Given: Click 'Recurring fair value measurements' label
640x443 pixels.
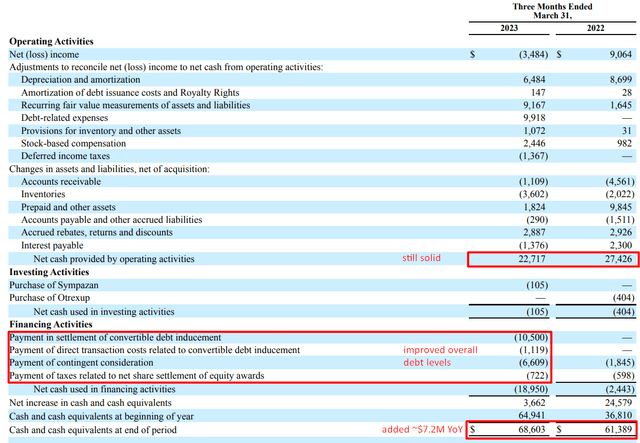Looking at the screenshot, I should click(136, 105).
